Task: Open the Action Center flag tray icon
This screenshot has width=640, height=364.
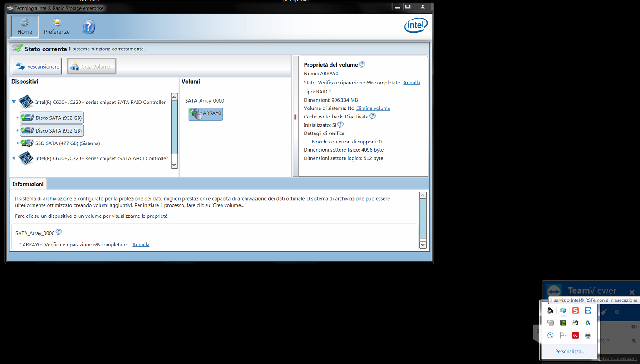Action: (x=563, y=335)
